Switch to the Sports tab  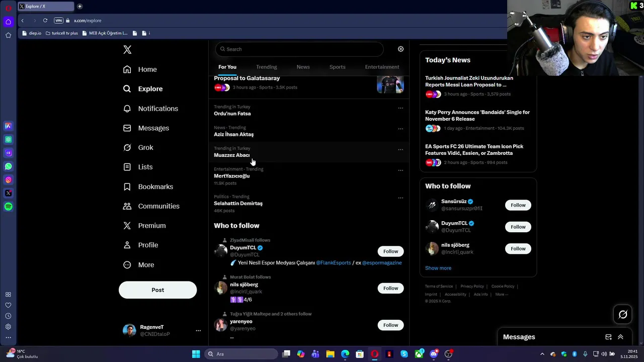(337, 67)
